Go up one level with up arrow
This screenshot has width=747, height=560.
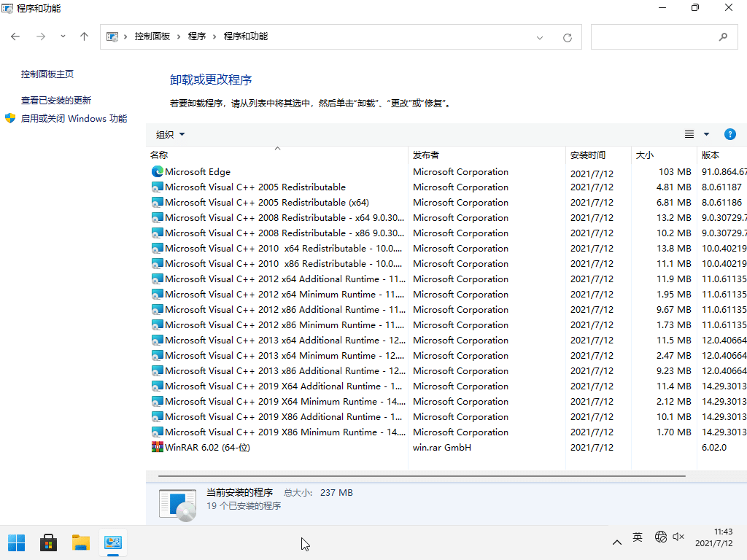click(85, 36)
